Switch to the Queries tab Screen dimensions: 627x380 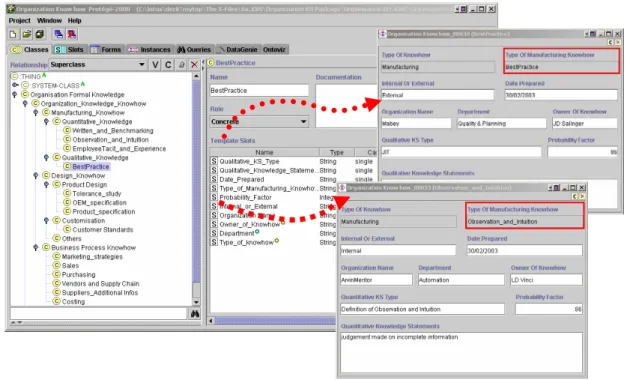tap(194, 50)
